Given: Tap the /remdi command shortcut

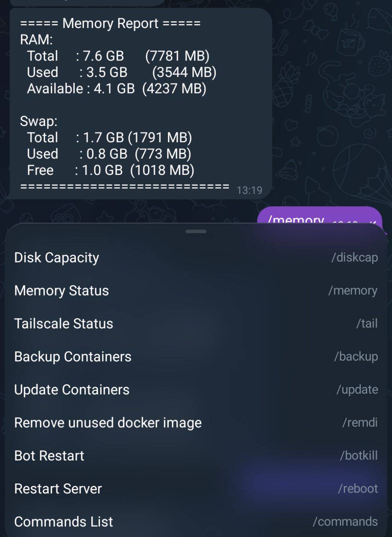Looking at the screenshot, I should point(360,423).
